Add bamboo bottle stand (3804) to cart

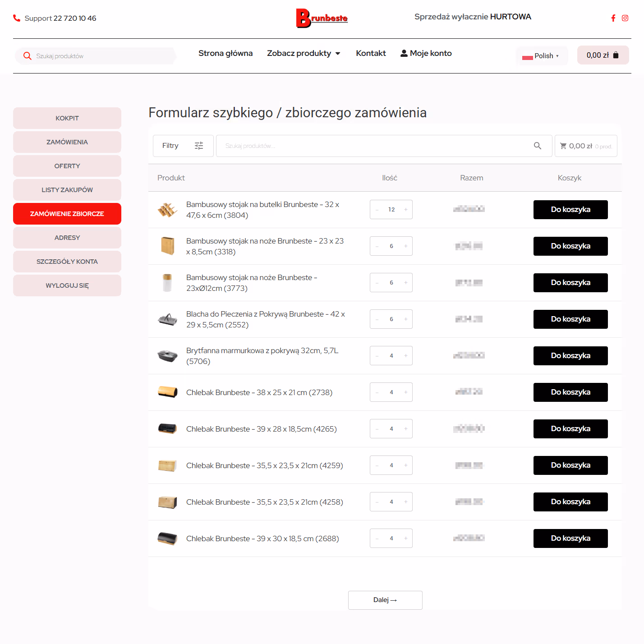click(570, 210)
